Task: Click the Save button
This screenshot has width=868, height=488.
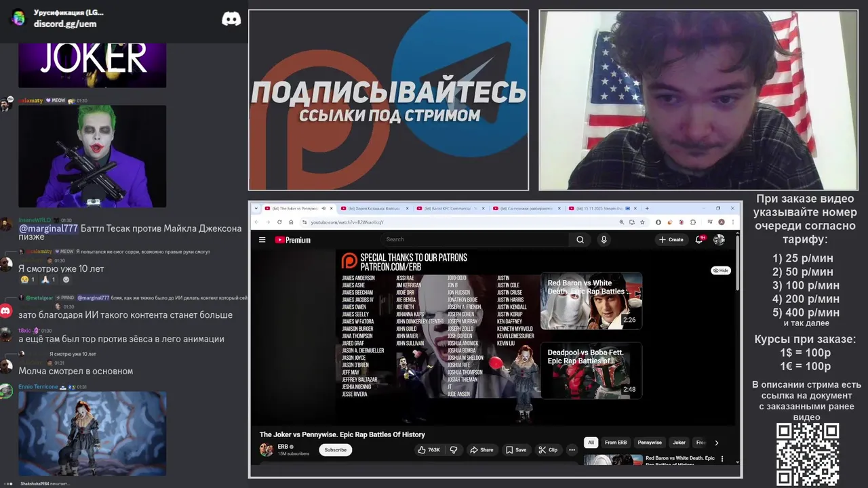Action: point(515,449)
